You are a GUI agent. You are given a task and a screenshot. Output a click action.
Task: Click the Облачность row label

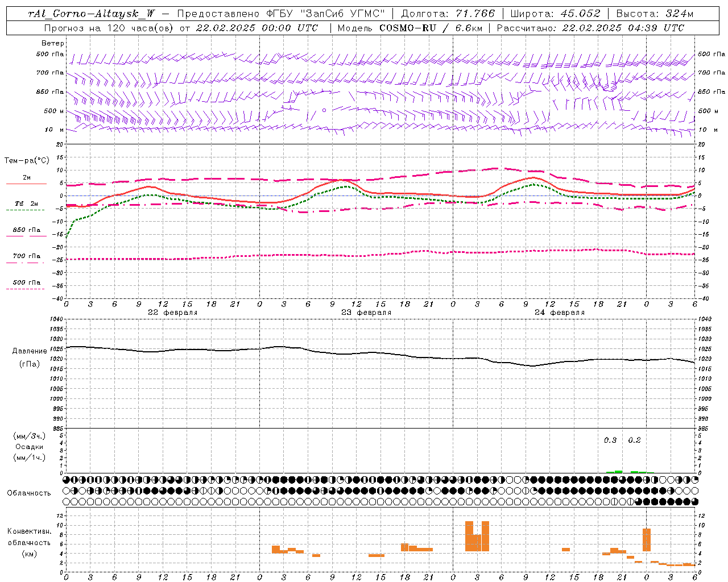(29, 493)
